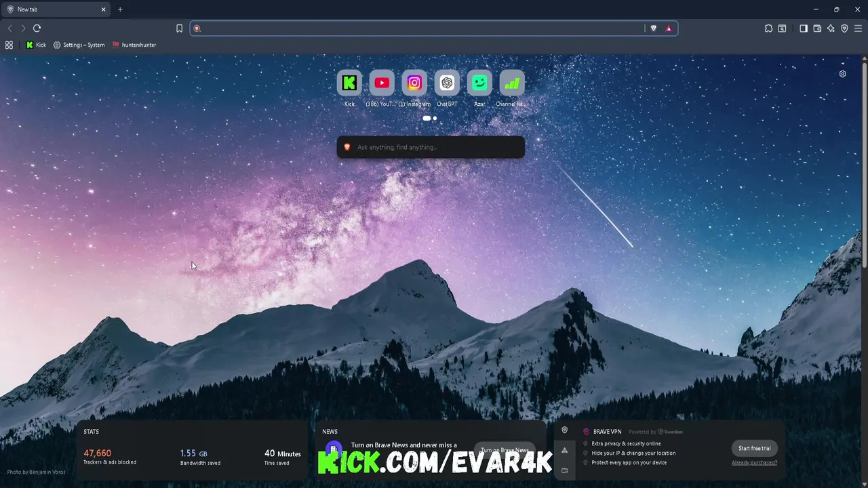The image size is (868, 488).
Task: Open the Settings – System bookmark
Action: [79, 45]
